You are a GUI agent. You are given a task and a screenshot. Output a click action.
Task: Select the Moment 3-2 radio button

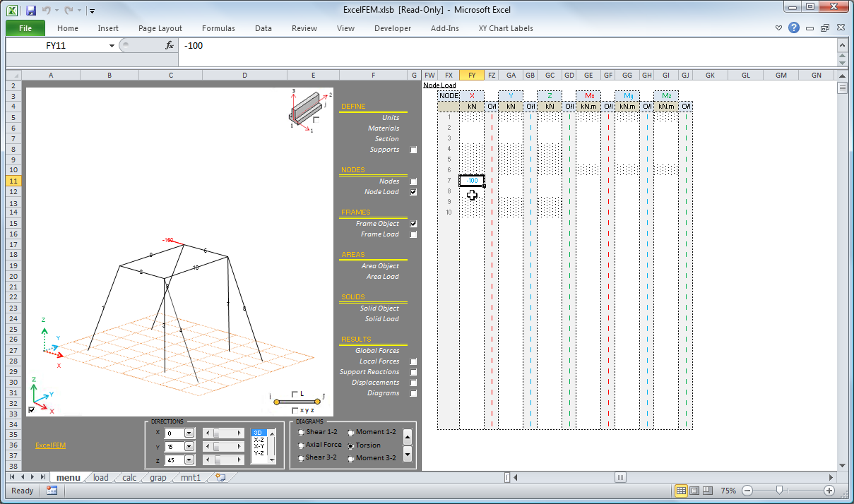pos(351,458)
